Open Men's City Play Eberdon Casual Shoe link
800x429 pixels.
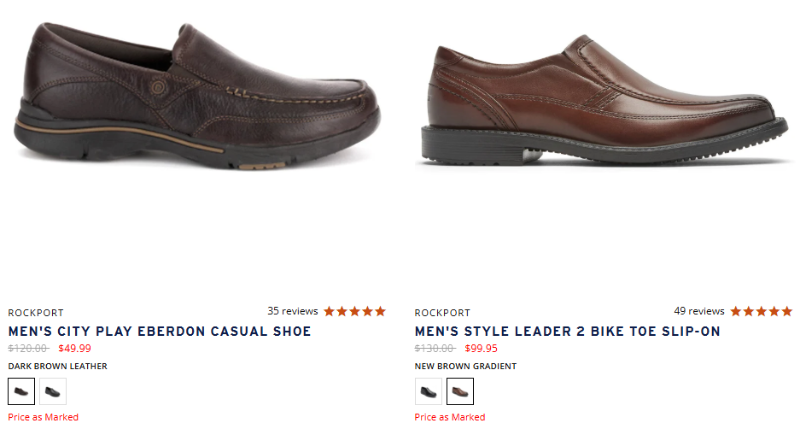160,331
